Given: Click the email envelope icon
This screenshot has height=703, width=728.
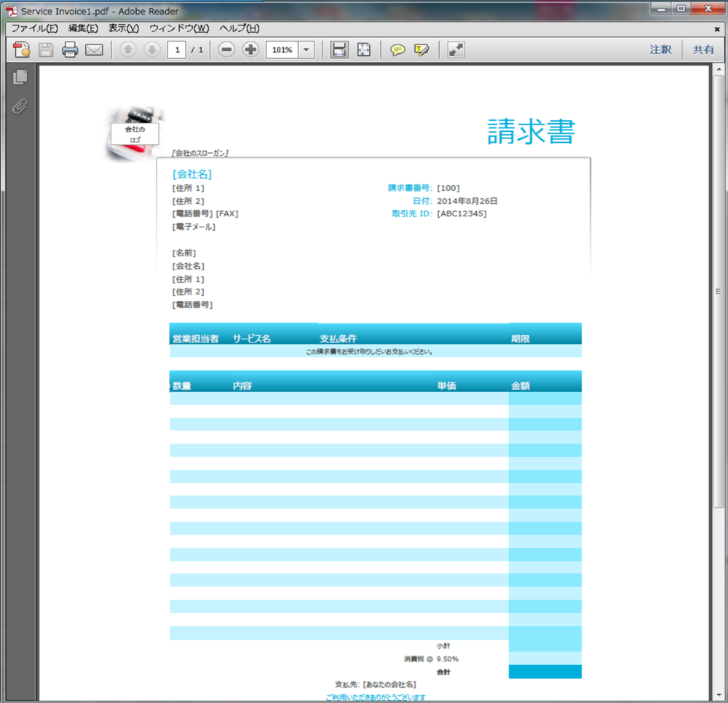Looking at the screenshot, I should click(94, 50).
